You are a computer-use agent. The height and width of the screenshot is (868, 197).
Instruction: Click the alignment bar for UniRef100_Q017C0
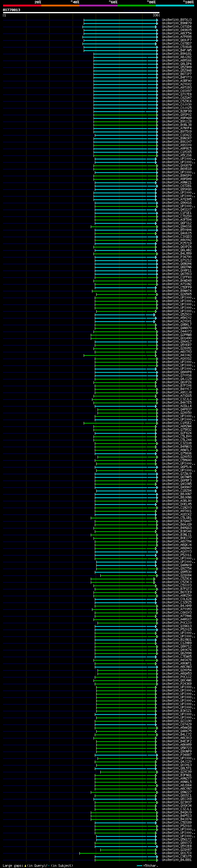[118, 853]
